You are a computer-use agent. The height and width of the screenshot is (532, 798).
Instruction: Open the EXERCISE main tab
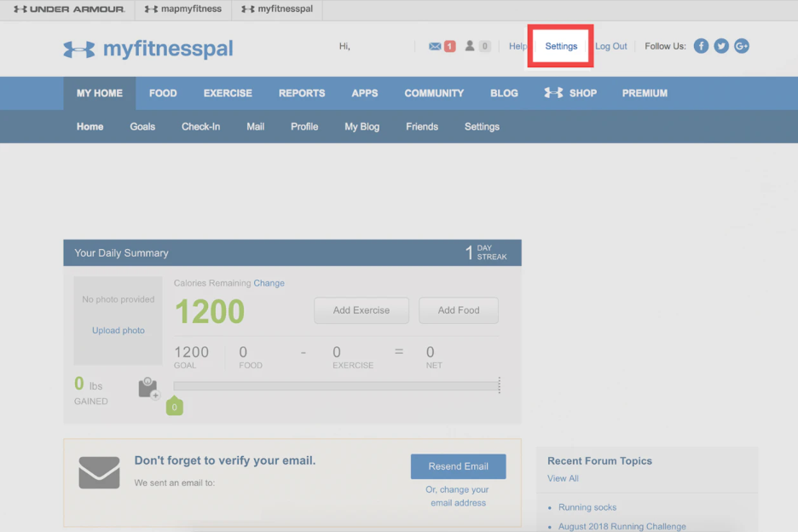coord(228,93)
